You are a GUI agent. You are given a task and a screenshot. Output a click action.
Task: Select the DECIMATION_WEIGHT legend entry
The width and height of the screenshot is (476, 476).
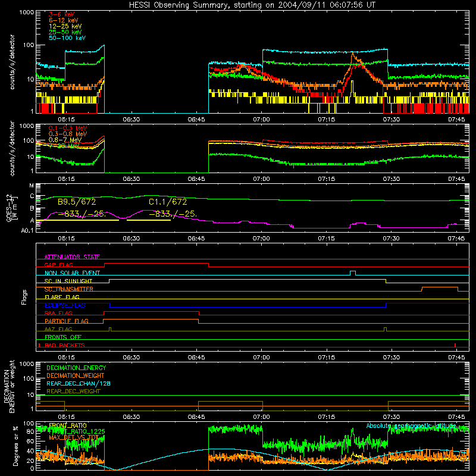click(76, 375)
